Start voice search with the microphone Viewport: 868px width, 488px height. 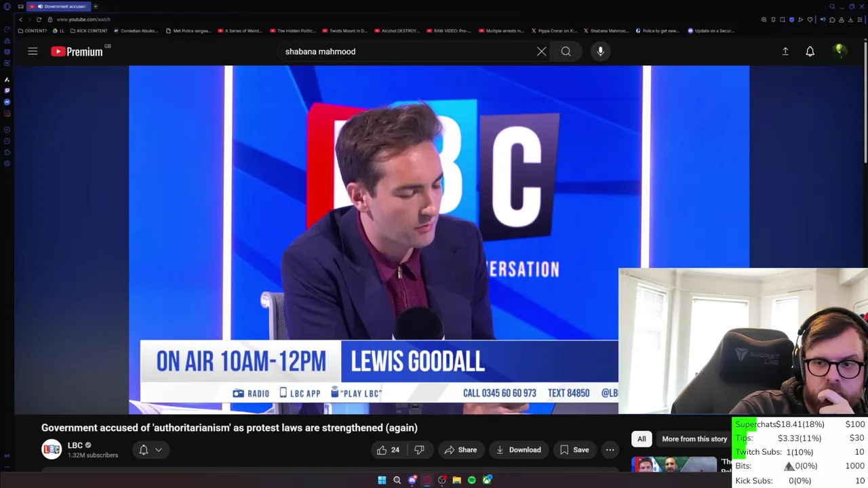(x=600, y=52)
